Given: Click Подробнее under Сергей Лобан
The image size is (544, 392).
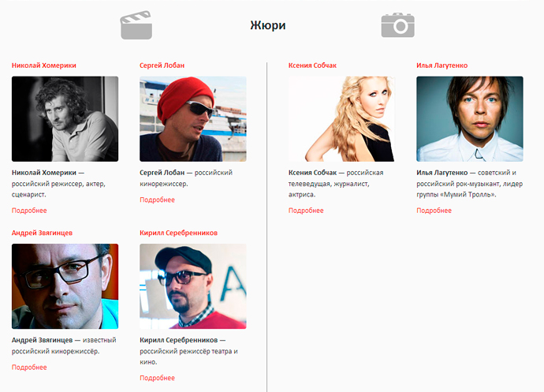Looking at the screenshot, I should click(157, 200).
